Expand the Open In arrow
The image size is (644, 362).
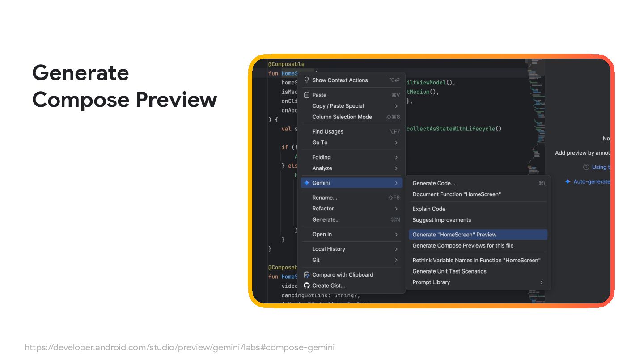pyautogui.click(x=396, y=234)
